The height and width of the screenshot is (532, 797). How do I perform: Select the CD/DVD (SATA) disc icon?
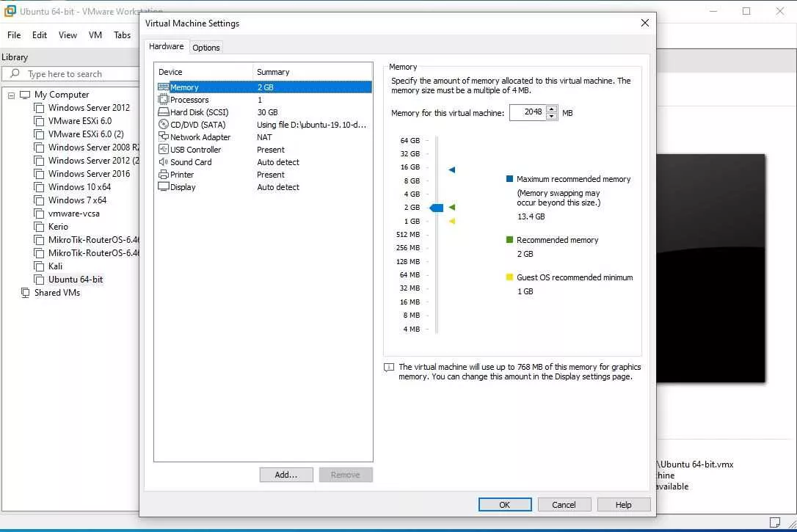pos(163,125)
